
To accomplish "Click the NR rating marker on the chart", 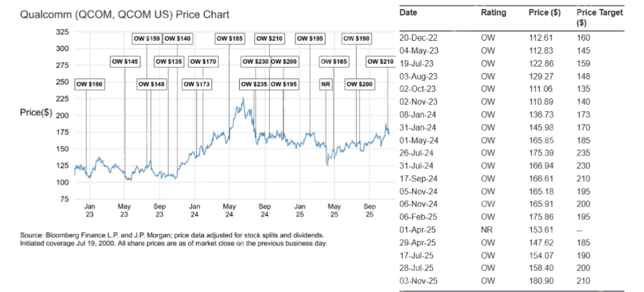I will (x=326, y=84).
